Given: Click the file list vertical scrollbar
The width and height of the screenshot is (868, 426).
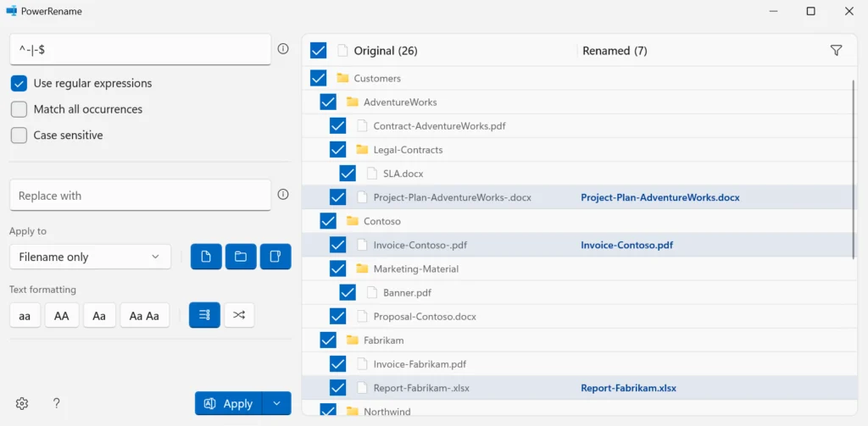Looking at the screenshot, I should click(853, 169).
